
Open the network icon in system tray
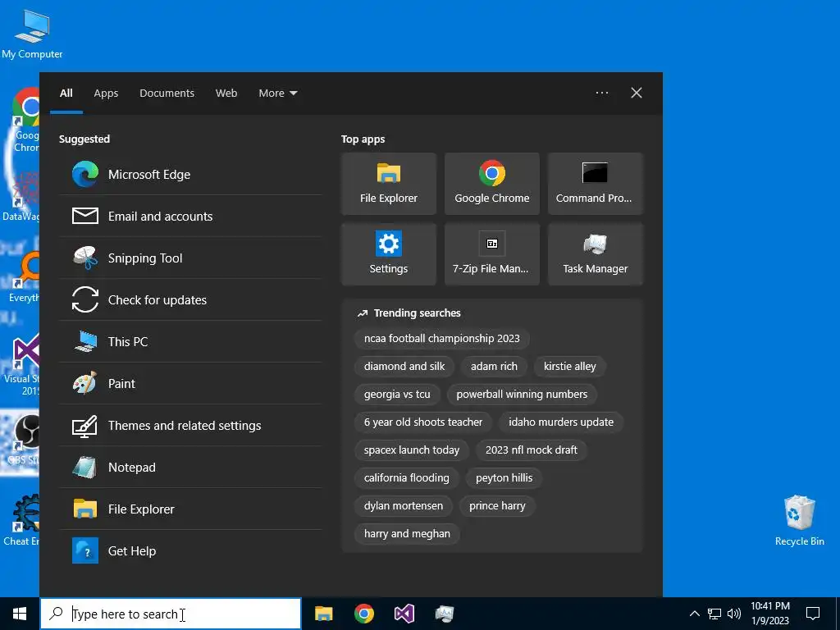coord(714,614)
